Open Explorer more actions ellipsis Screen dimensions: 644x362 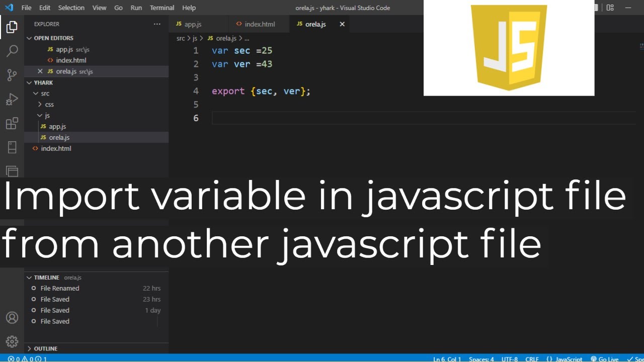(157, 24)
